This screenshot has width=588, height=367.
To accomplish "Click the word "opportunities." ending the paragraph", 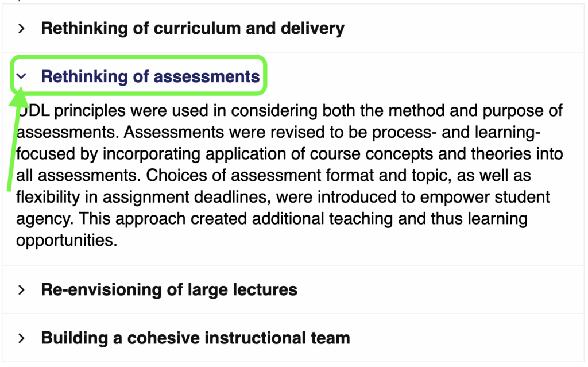I will pyautogui.click(x=67, y=241).
